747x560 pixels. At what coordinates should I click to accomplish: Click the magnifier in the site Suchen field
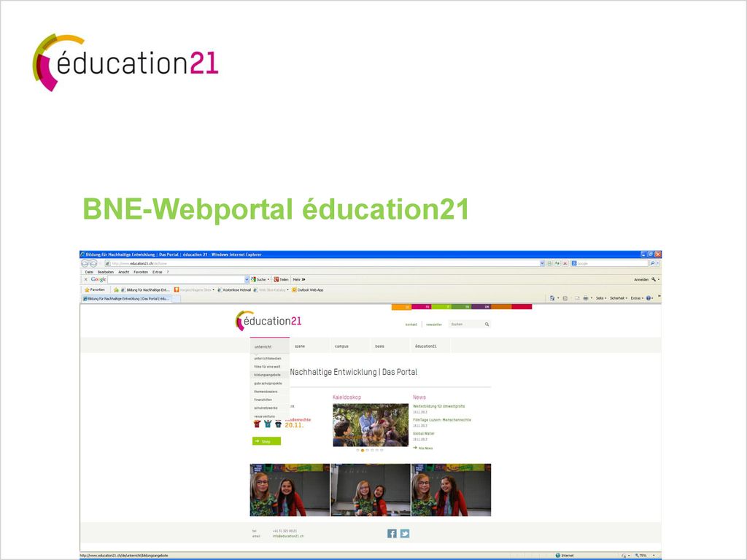click(487, 324)
